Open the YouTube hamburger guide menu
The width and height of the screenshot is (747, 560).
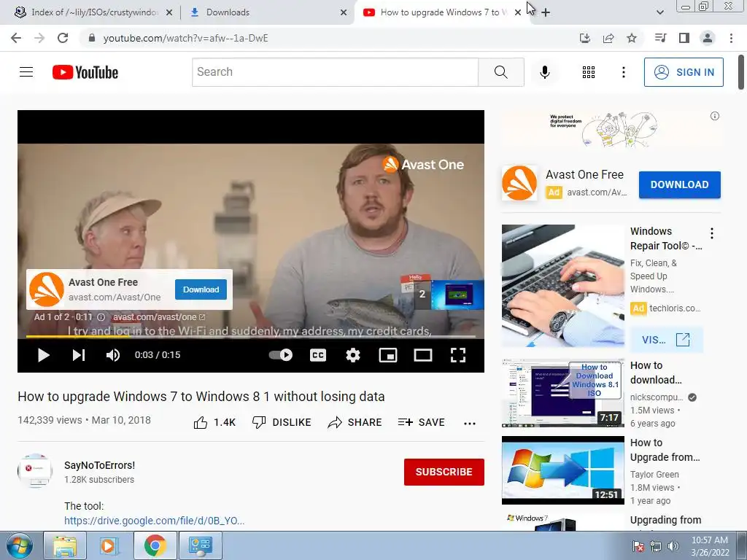click(26, 72)
